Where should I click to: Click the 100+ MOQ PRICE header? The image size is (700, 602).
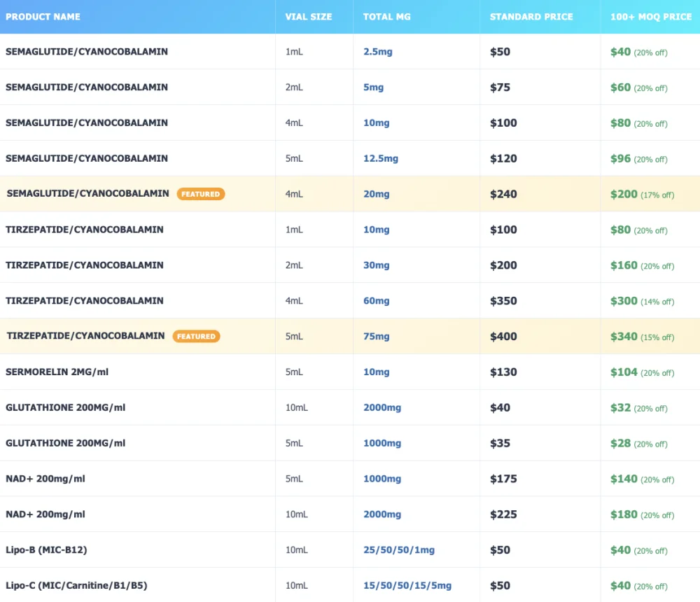tap(650, 17)
